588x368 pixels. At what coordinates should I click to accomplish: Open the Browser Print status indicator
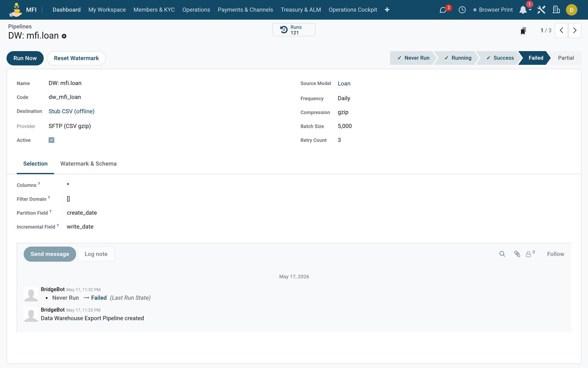click(x=493, y=10)
